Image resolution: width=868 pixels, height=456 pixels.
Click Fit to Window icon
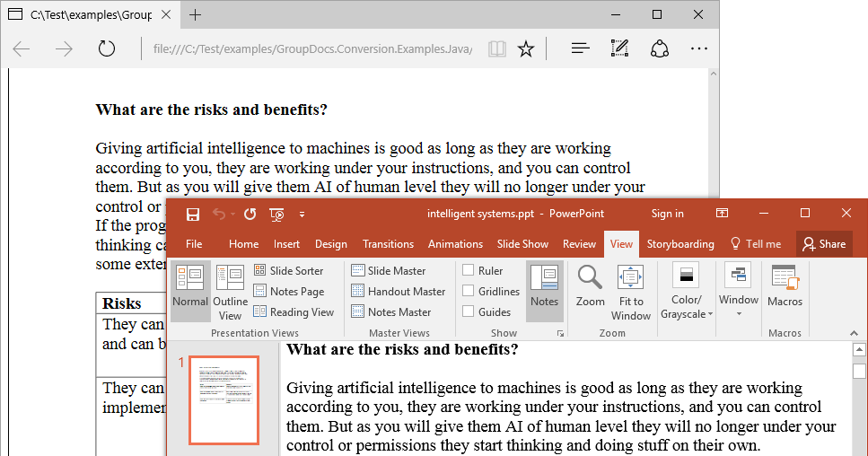[631, 292]
